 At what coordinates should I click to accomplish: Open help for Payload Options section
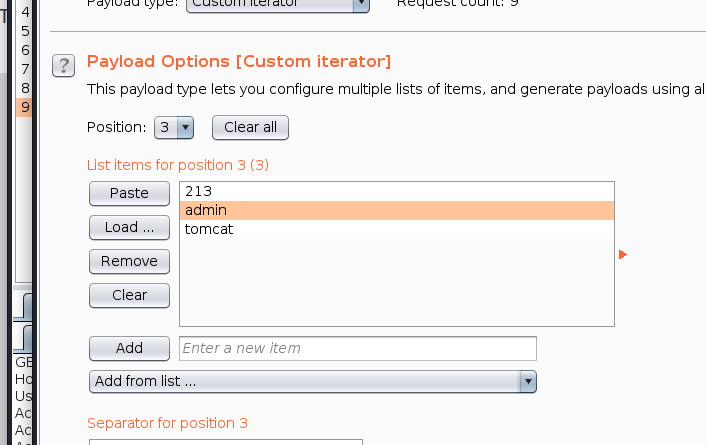pos(63,66)
